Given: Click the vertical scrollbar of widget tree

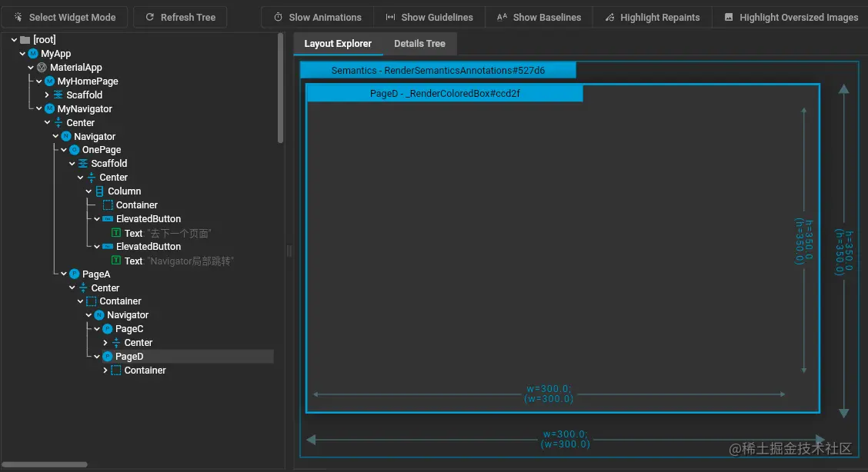Looking at the screenshot, I should click(x=281, y=88).
